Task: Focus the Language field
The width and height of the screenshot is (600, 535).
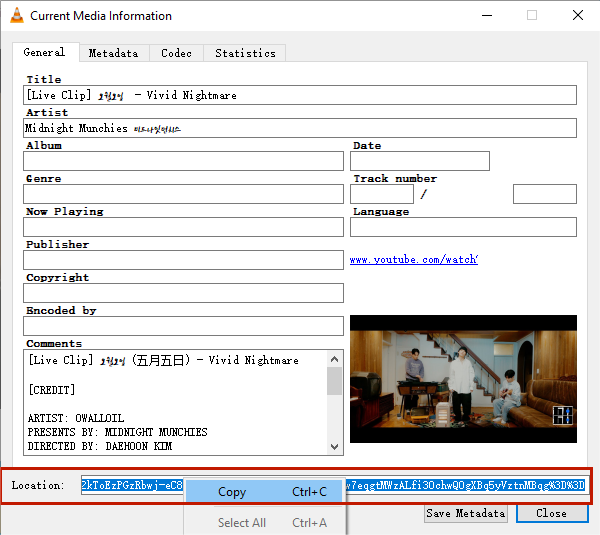Action: (x=463, y=227)
